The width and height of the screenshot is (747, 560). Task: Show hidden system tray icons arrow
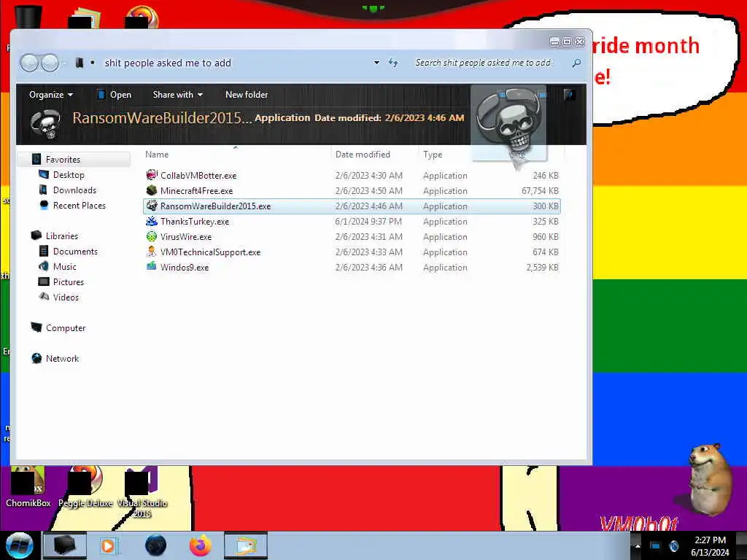click(638, 545)
